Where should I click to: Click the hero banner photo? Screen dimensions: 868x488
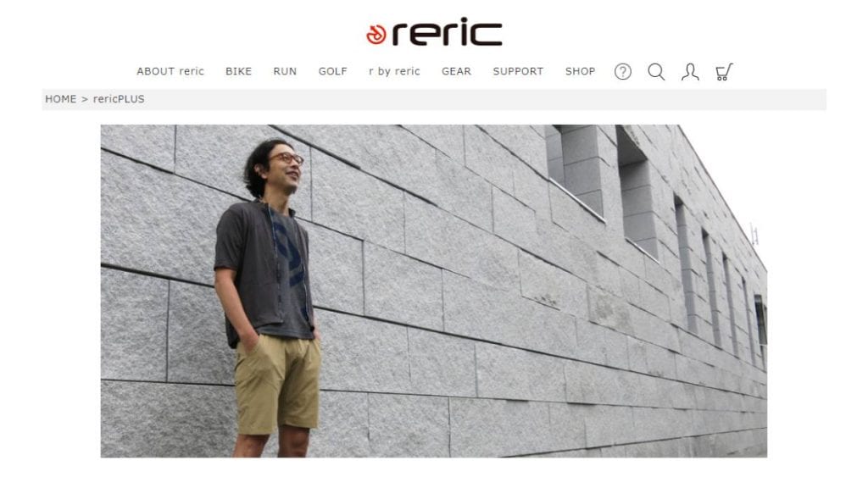433,291
